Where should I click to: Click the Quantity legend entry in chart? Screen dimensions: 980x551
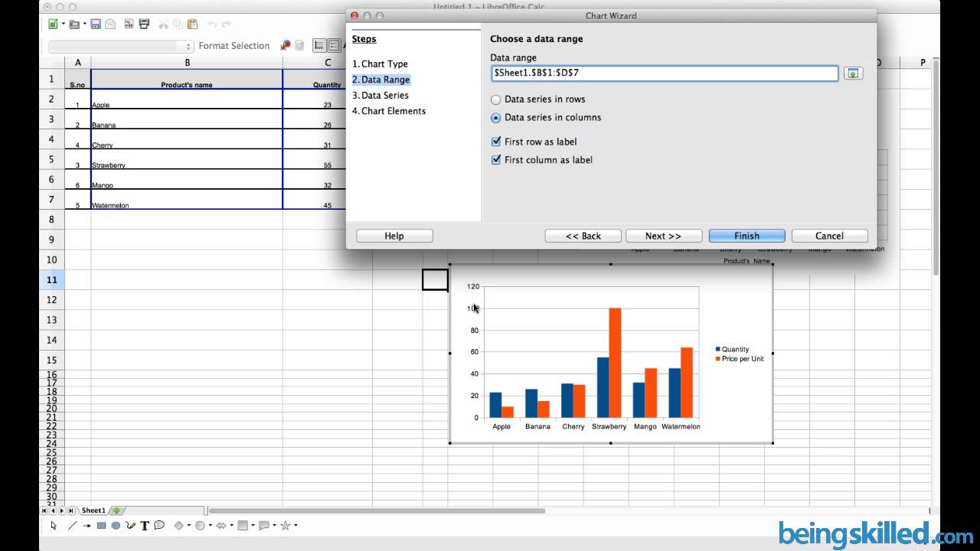click(732, 349)
